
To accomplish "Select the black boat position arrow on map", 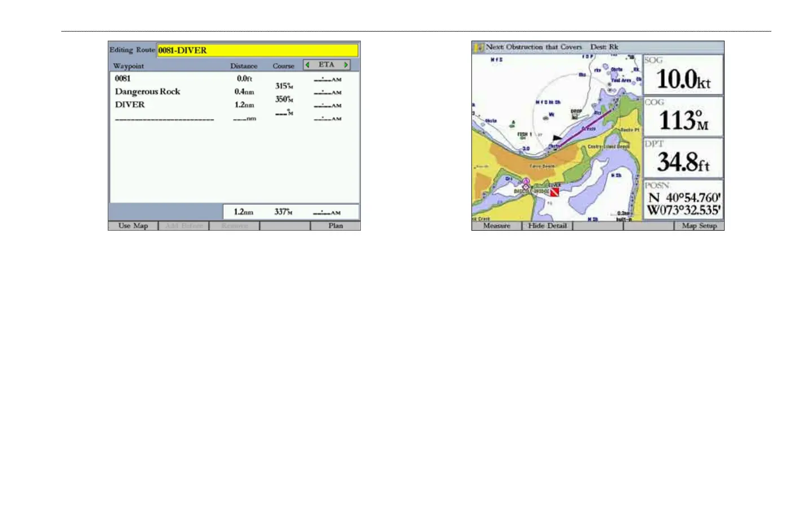I will 557,137.
